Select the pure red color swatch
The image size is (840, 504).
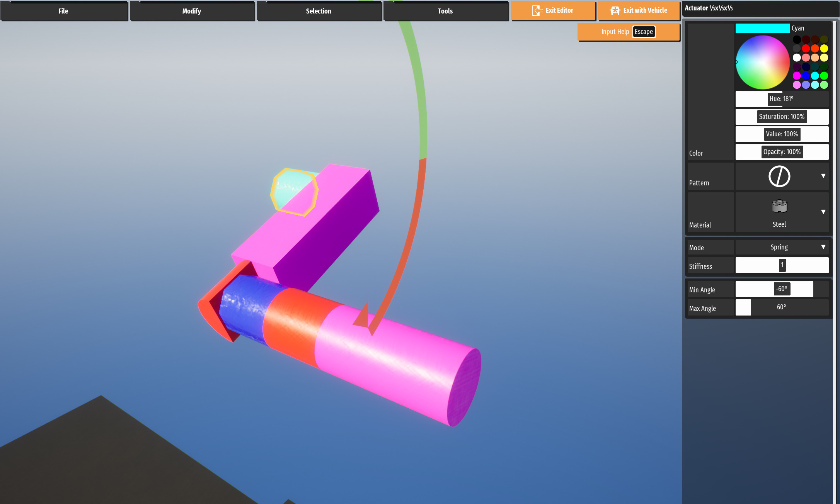(806, 49)
